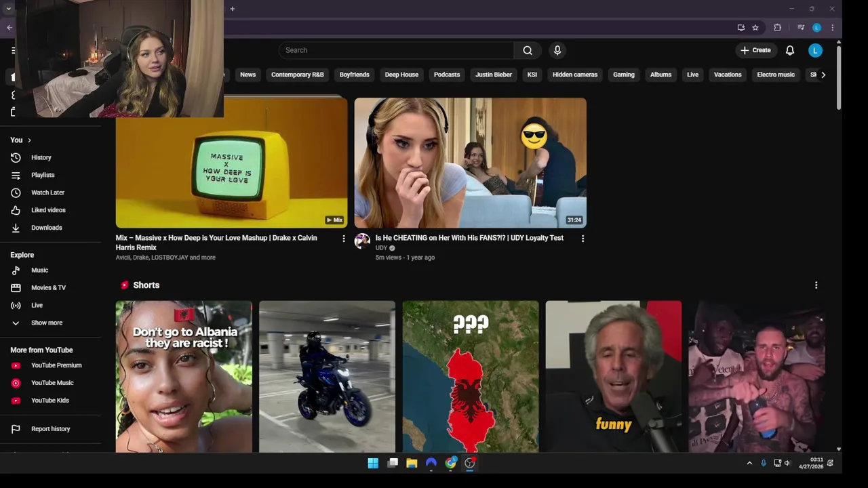
Task: Open the browser media controls icon
Action: (x=801, y=28)
